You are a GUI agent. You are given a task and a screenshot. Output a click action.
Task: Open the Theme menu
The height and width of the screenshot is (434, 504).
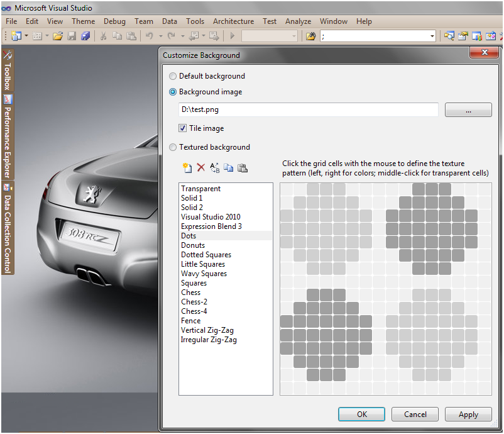pos(83,21)
